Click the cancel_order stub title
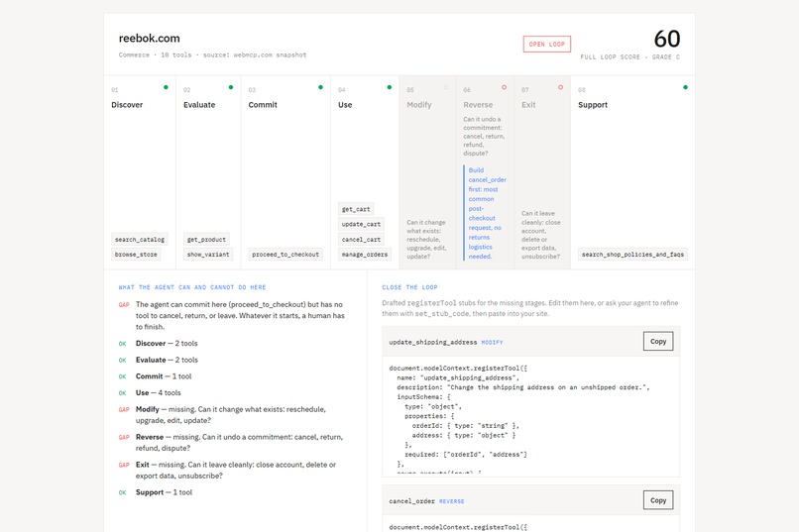 [x=411, y=501]
